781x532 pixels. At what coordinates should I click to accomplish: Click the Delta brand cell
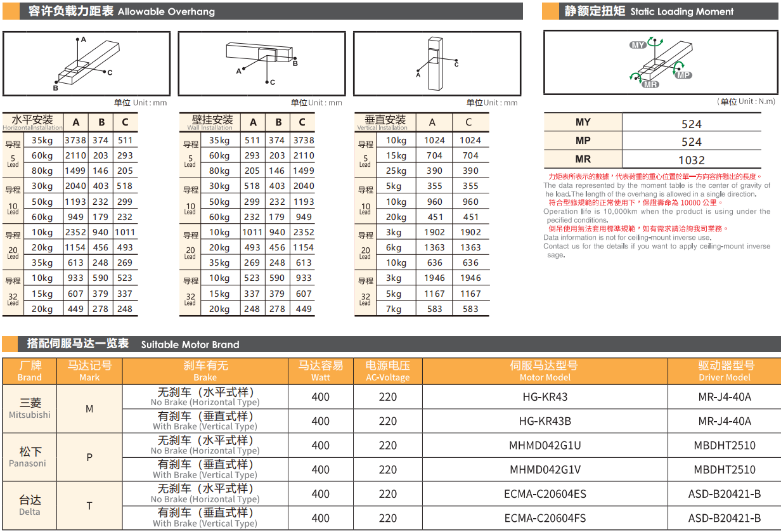point(30,505)
